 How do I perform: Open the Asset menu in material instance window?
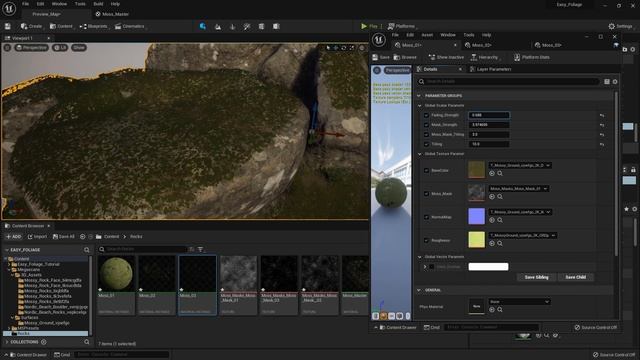(427, 35)
